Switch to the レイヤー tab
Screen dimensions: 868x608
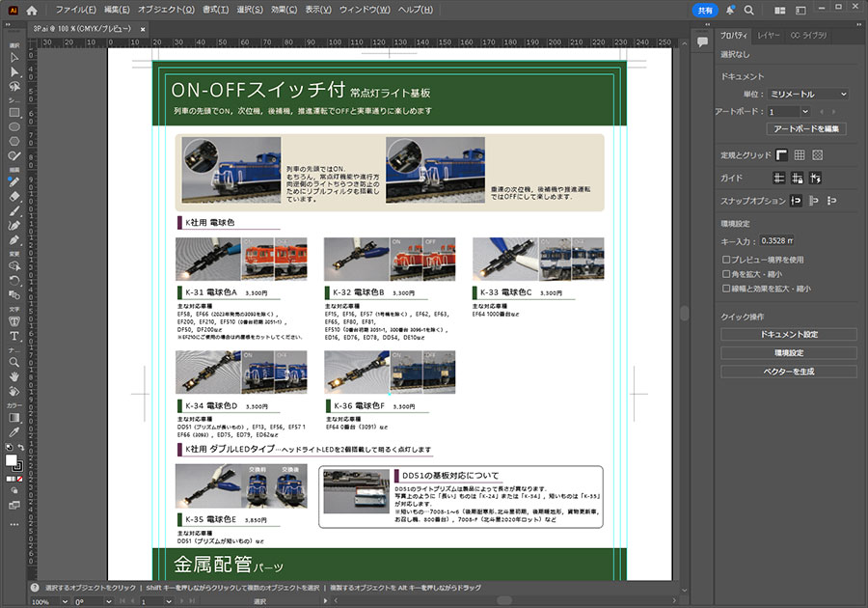click(x=769, y=35)
